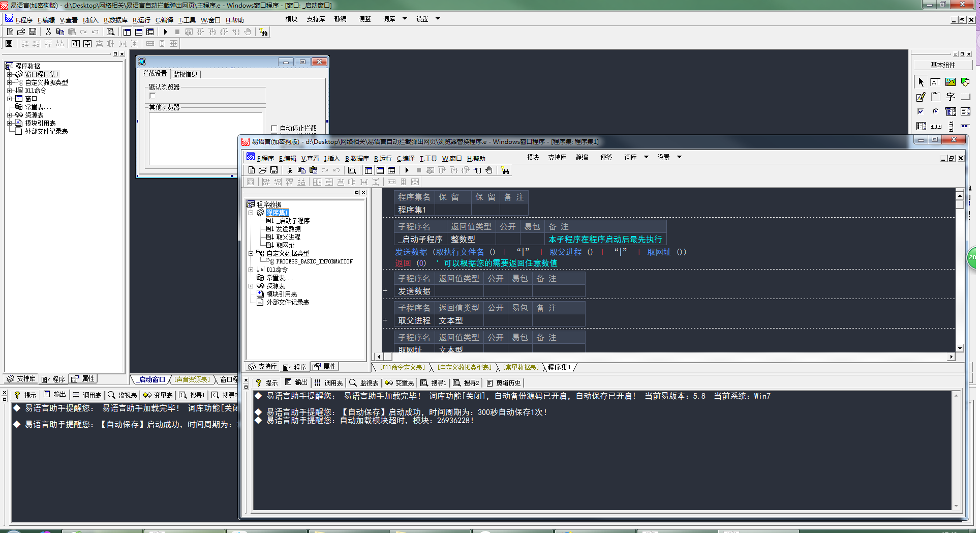Click the Save icon in the front window toolbar

pyautogui.click(x=274, y=170)
